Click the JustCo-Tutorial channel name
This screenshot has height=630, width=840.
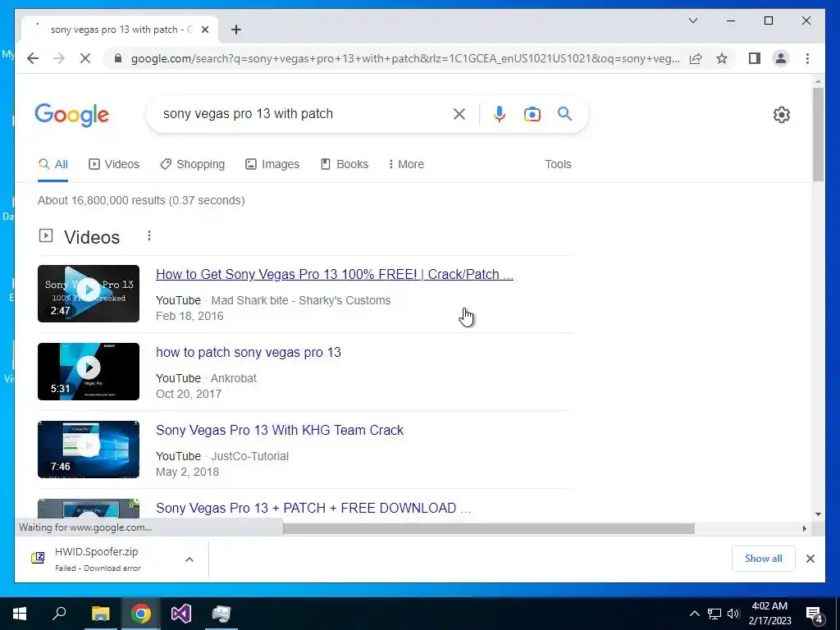pos(249,456)
